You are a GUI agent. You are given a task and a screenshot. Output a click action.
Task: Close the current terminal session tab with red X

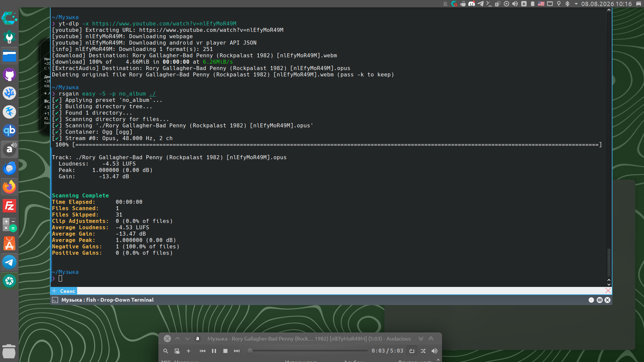pos(608,291)
